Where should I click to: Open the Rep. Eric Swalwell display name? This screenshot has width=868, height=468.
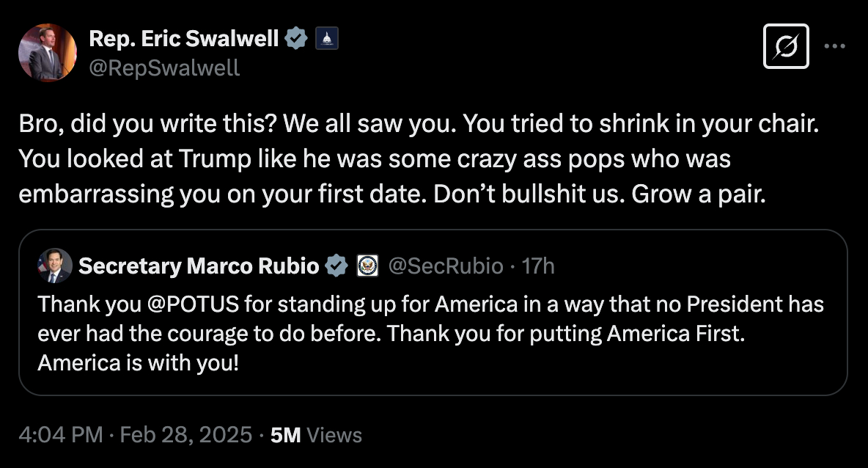click(183, 38)
